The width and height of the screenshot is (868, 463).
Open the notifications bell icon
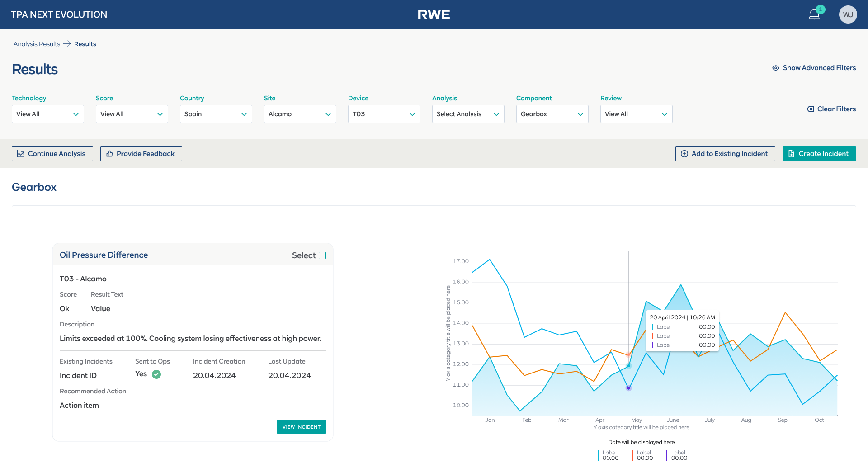tap(814, 14)
